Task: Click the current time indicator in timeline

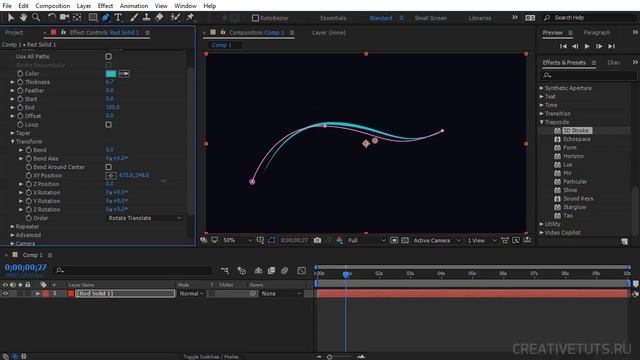Action: (x=346, y=274)
